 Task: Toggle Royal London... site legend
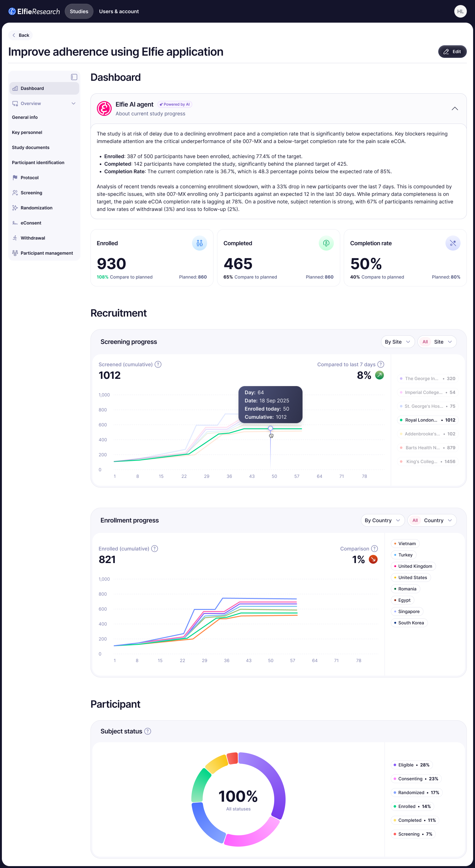click(x=428, y=420)
